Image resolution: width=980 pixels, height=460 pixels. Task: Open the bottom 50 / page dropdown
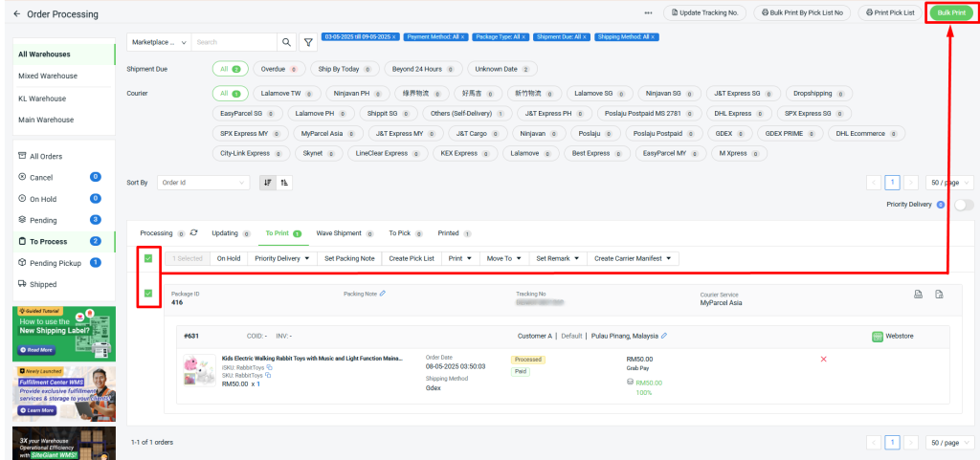click(949, 443)
